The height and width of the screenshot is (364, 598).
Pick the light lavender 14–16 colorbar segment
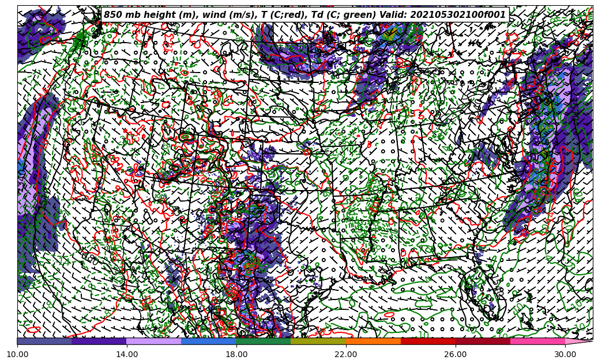(154, 342)
